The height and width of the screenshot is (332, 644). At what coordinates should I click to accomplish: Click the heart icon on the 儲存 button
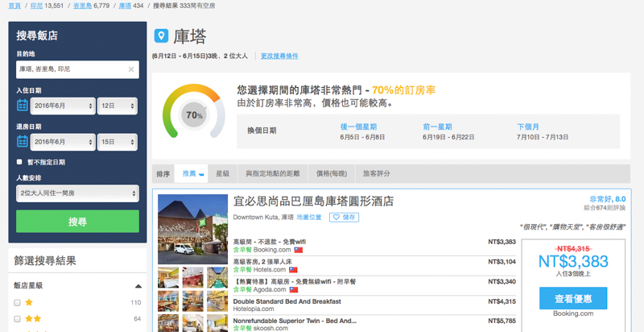click(x=336, y=218)
